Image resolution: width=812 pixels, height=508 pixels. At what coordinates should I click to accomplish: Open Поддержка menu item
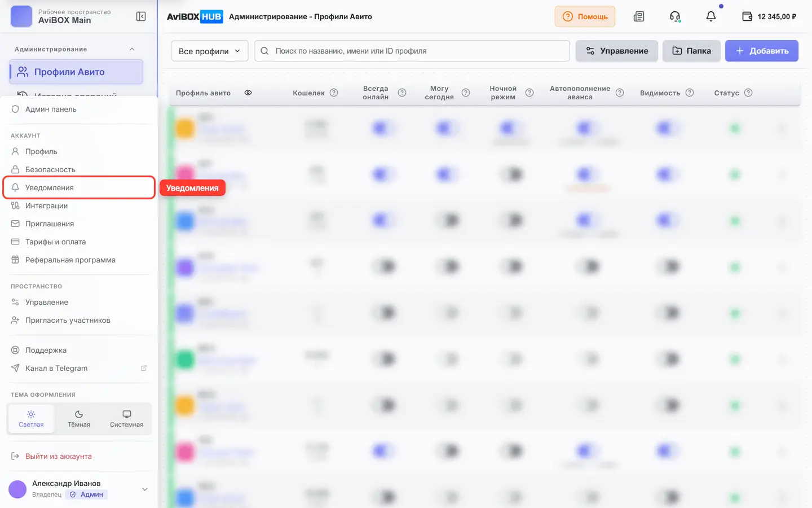79,350
